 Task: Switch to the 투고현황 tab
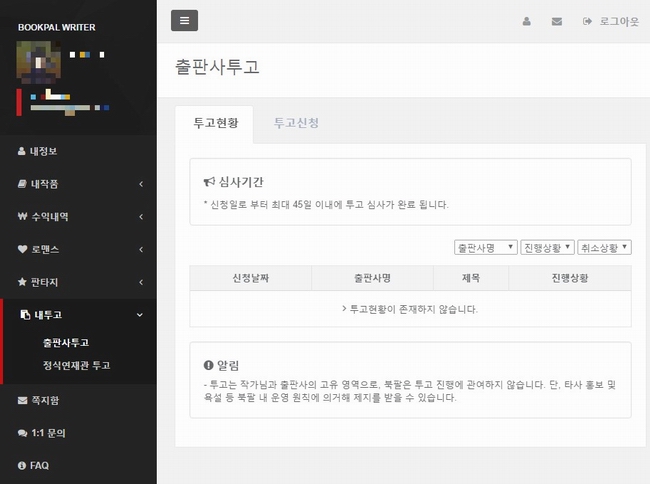(216, 123)
